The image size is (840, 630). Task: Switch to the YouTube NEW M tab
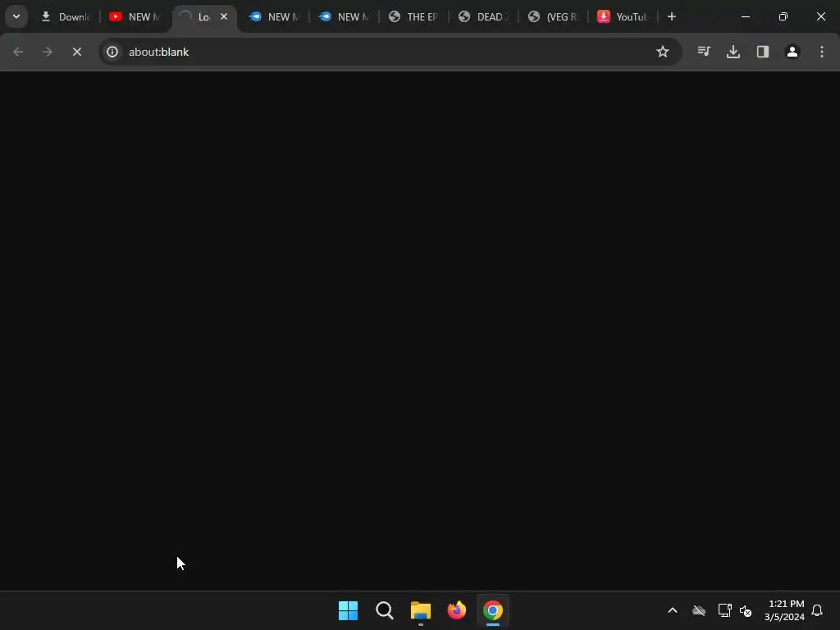(135, 16)
